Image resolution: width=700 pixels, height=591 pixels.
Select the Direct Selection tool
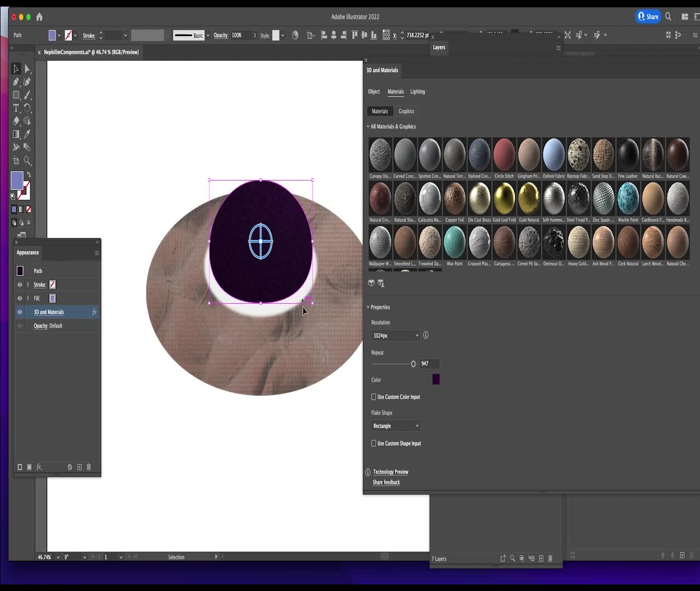click(x=27, y=69)
